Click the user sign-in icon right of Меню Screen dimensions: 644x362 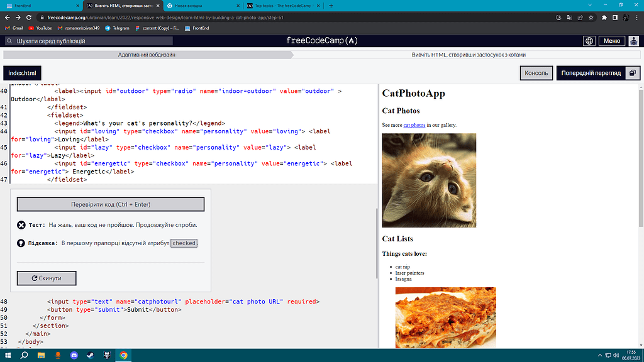[x=635, y=40]
